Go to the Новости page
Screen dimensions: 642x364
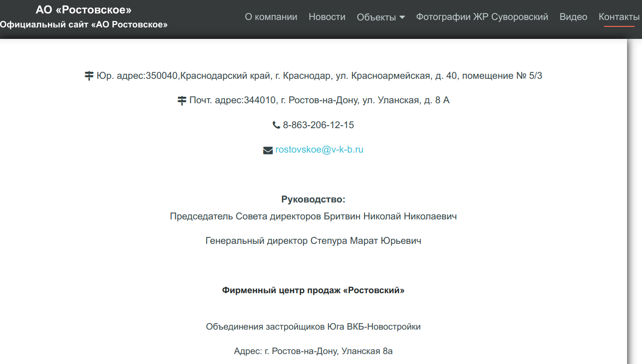pyautogui.click(x=327, y=17)
